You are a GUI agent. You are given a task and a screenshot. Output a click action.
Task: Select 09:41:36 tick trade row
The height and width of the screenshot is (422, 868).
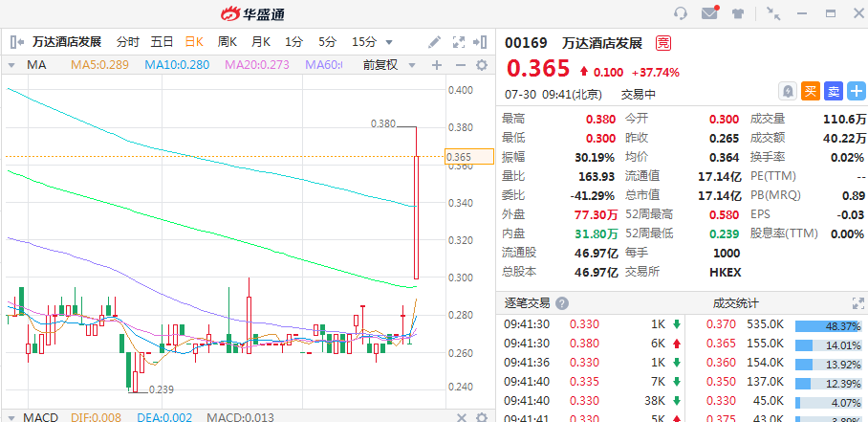pyautogui.click(x=591, y=362)
